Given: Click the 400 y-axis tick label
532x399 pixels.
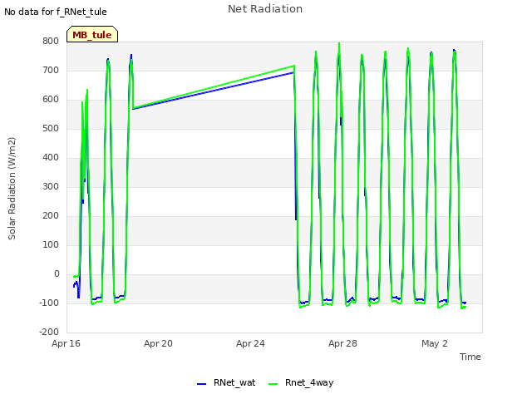Looking at the screenshot, I should (x=51, y=158).
